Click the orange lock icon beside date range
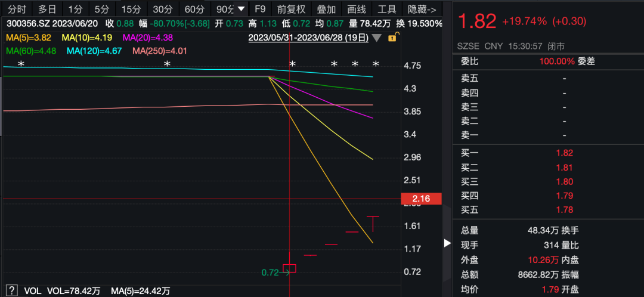The height and width of the screenshot is (297, 644). [x=392, y=38]
